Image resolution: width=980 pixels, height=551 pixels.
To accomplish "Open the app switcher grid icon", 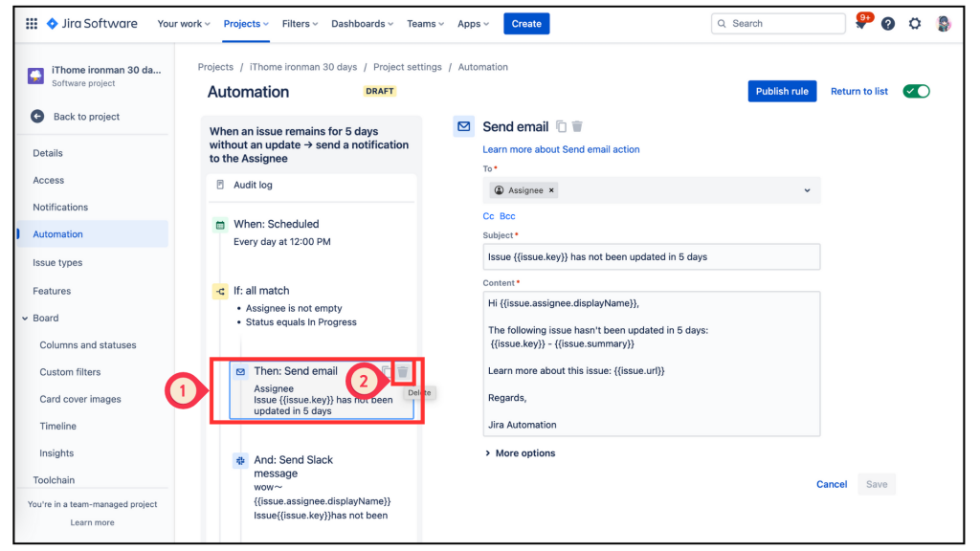I will (32, 24).
